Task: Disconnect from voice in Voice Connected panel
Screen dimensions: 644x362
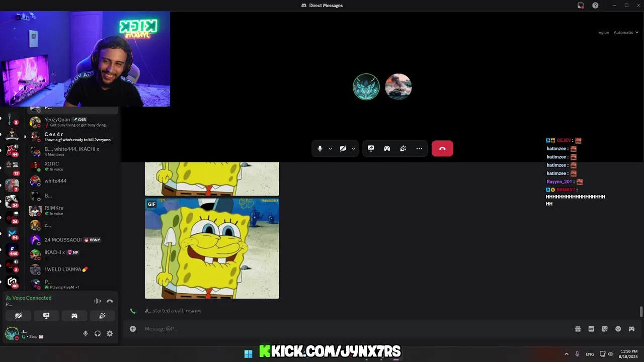Action: [x=110, y=301]
